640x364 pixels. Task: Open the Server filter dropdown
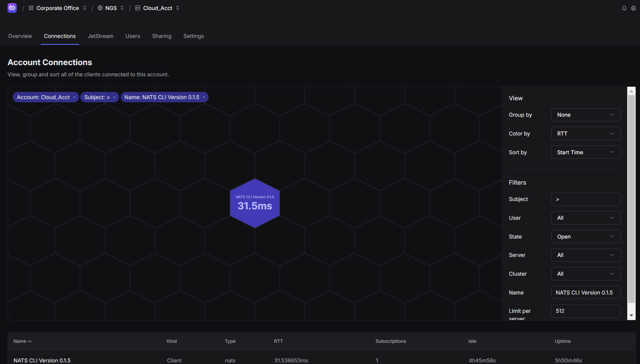(586, 255)
